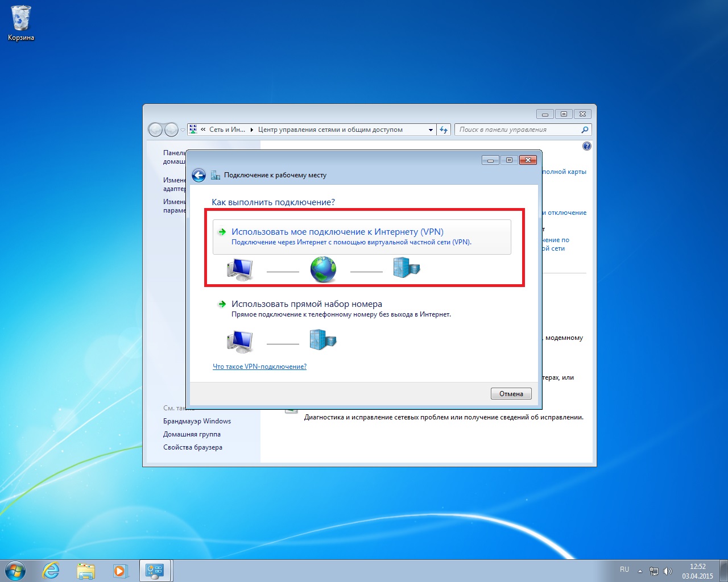Launch Internet Explorer from taskbar
The image size is (728, 582).
51,571
